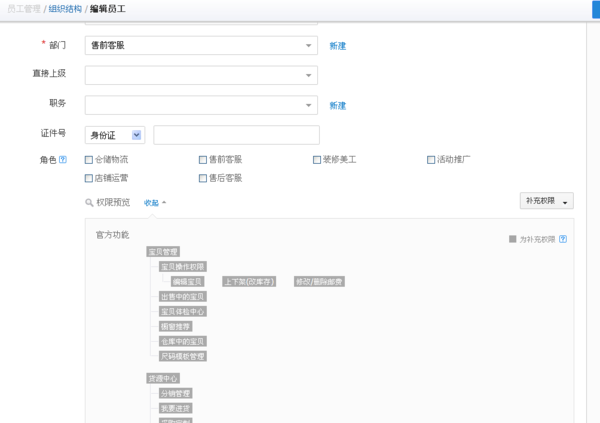Check the 售前客服 role checkbox
Viewport: 600px width, 423px height.
[x=203, y=160]
